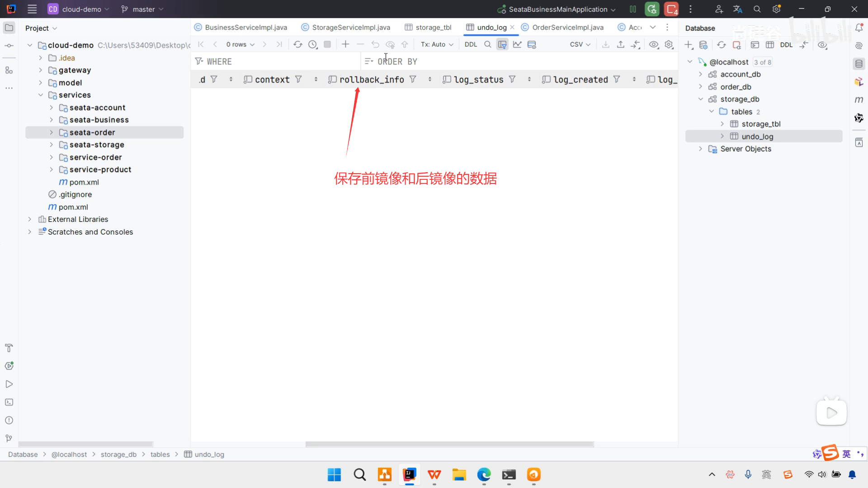Image resolution: width=868 pixels, height=488 pixels.
Task: Open the chart view icon in data toolbar
Action: [517, 44]
